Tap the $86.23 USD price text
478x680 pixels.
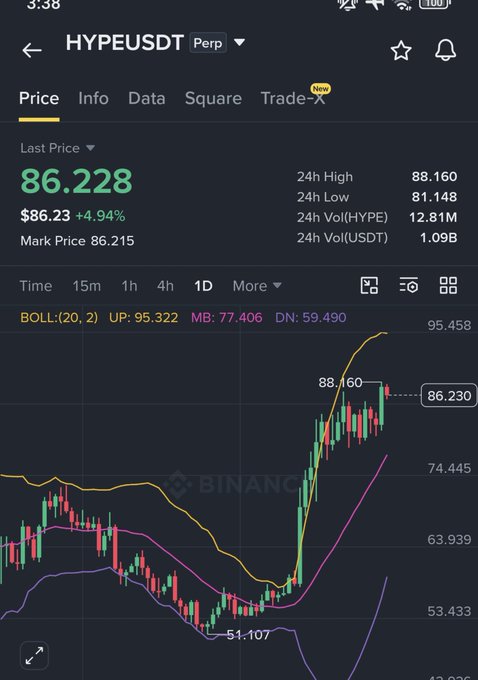tap(45, 216)
